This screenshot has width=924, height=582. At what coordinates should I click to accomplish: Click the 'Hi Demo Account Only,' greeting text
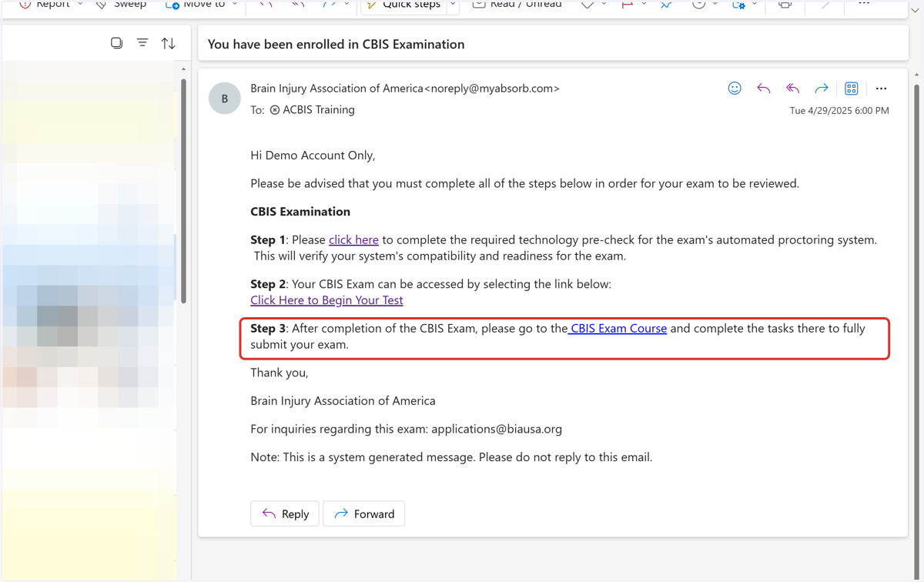click(x=313, y=156)
